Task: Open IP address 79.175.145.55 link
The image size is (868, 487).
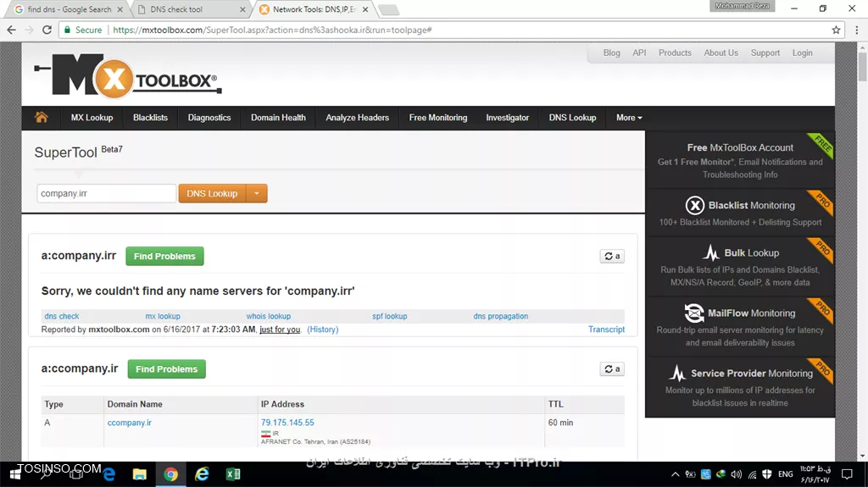Action: click(x=287, y=423)
